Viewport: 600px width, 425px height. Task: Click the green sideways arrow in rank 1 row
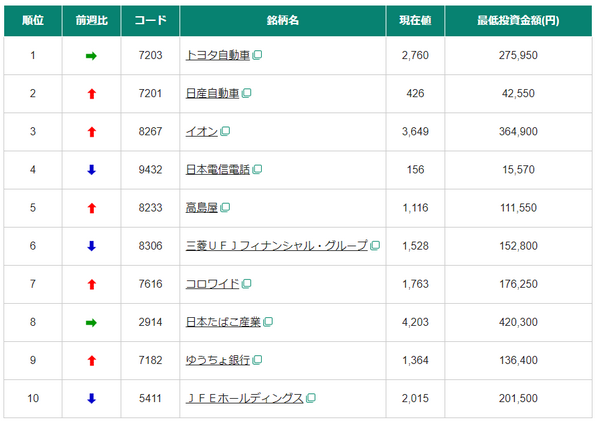91,56
